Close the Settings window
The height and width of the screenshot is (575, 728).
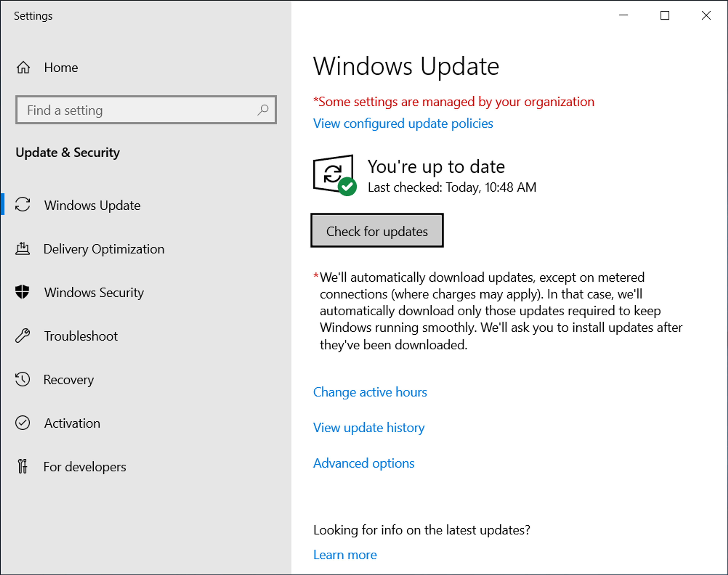tap(706, 16)
